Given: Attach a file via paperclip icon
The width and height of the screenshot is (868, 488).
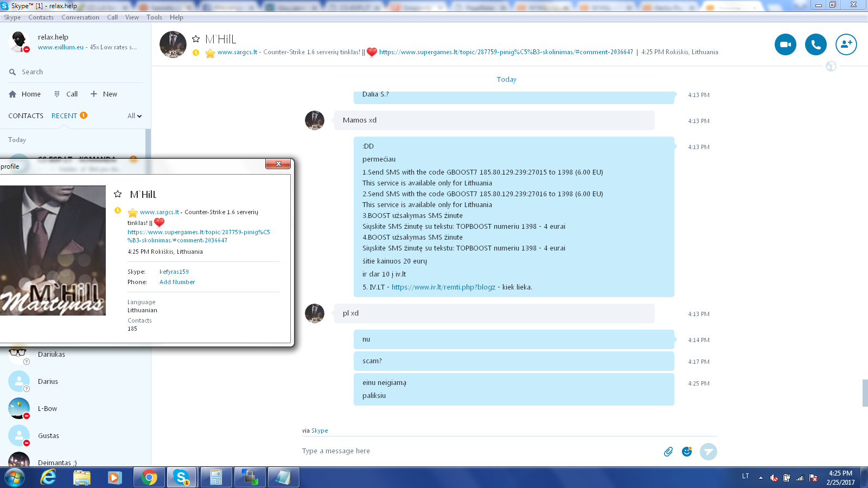Looking at the screenshot, I should (x=668, y=452).
